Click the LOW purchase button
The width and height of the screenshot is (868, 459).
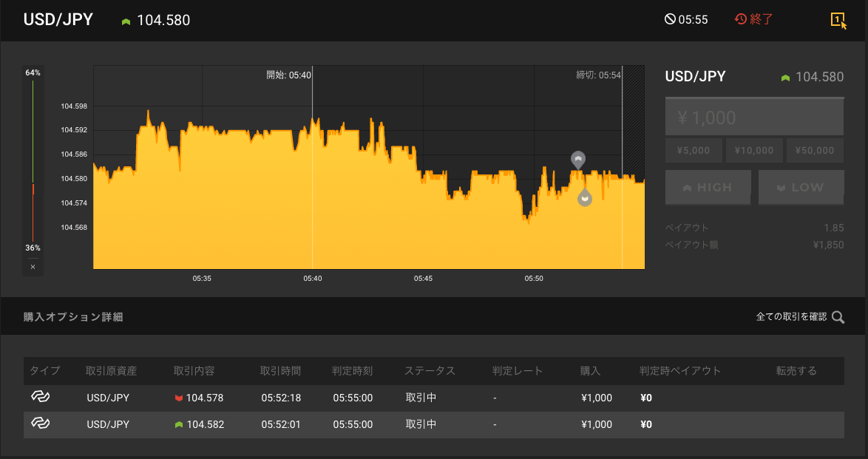(801, 188)
